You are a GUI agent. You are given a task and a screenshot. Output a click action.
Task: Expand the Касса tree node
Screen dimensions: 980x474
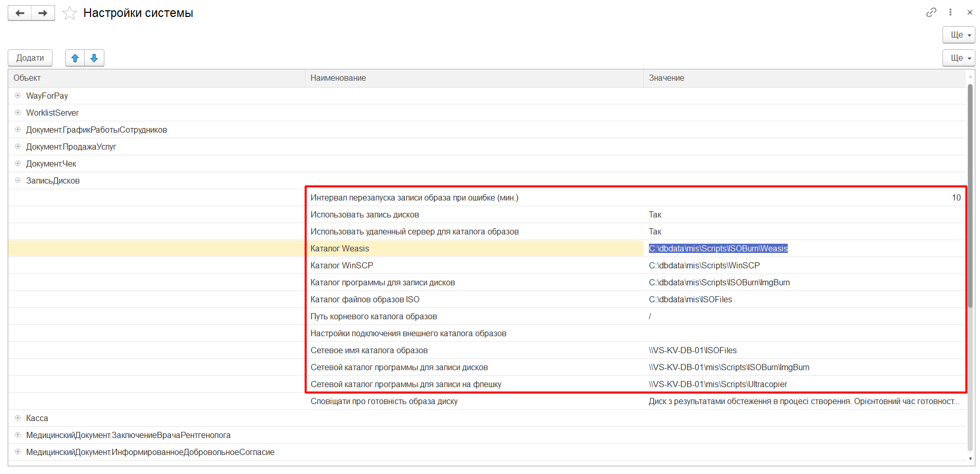[18, 418]
